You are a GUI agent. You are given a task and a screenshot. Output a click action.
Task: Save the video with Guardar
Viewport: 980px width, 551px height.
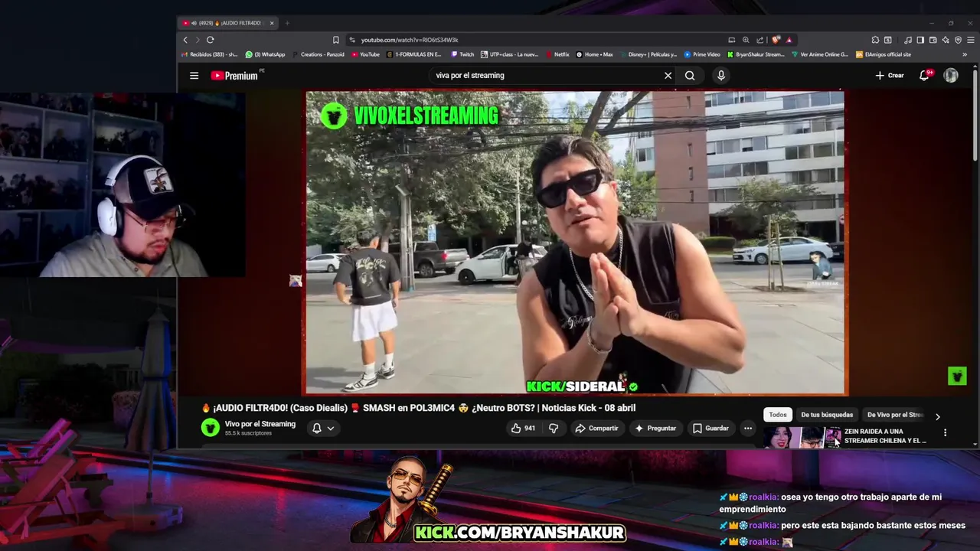pos(710,429)
